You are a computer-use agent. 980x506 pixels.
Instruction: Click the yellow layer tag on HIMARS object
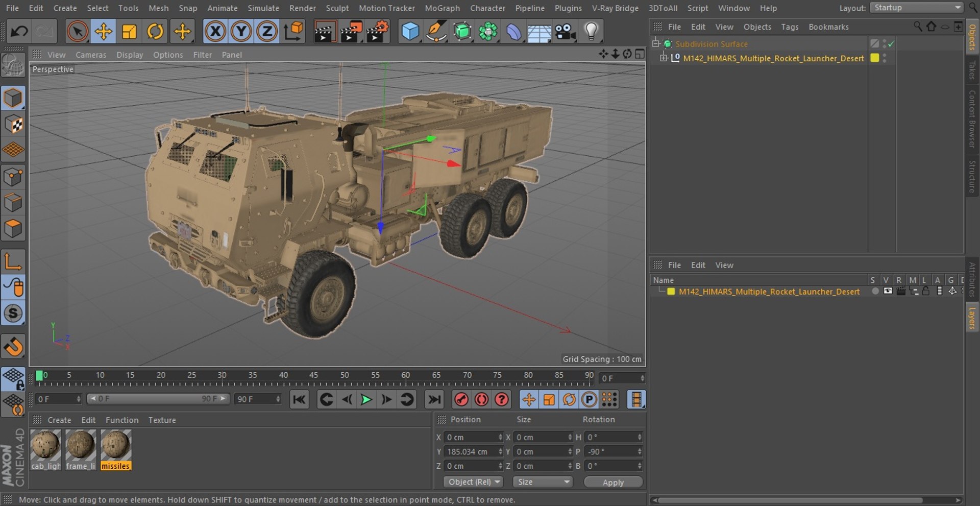(x=875, y=58)
